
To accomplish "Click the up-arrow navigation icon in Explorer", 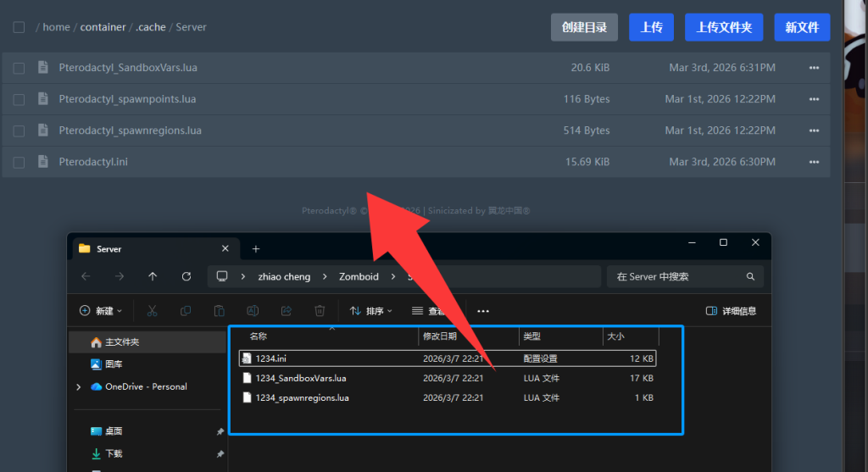I will pos(153,276).
